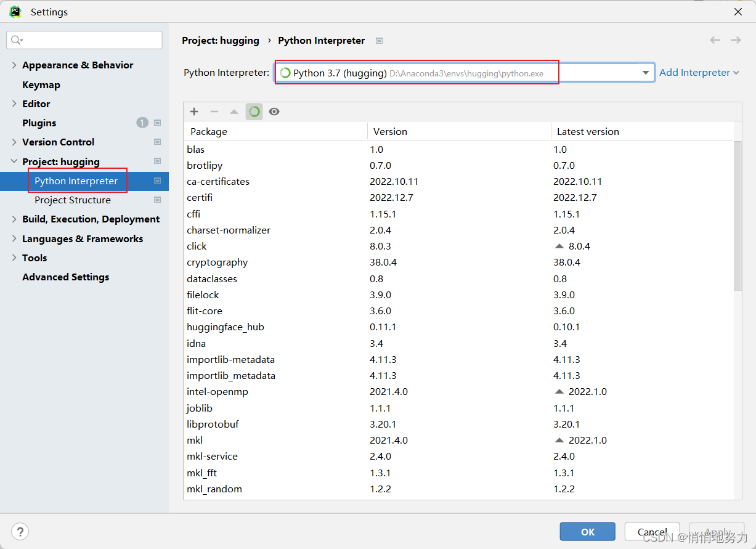Screen dimensions: 756x549
Task: Click the uninstall package minus icon
Action: pyautogui.click(x=214, y=112)
